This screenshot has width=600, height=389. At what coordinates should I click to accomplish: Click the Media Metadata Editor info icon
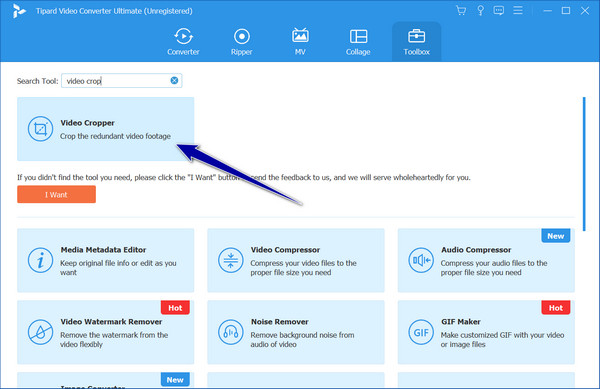(40, 260)
